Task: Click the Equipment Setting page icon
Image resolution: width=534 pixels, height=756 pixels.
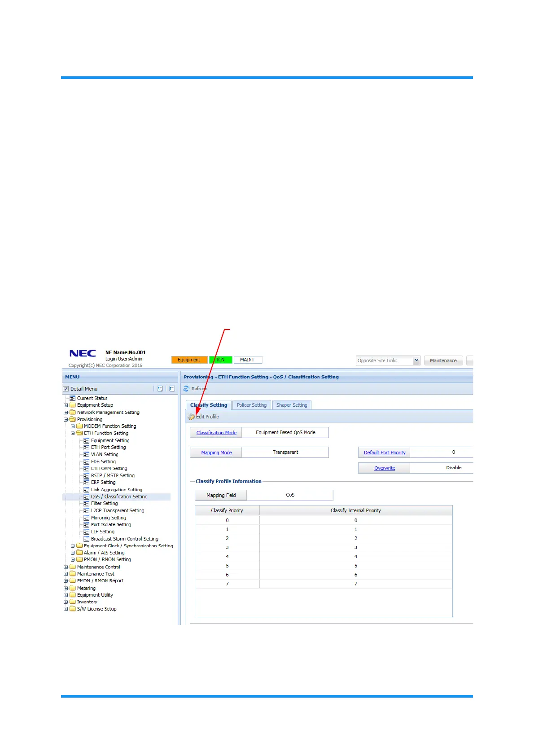Action: (x=86, y=440)
